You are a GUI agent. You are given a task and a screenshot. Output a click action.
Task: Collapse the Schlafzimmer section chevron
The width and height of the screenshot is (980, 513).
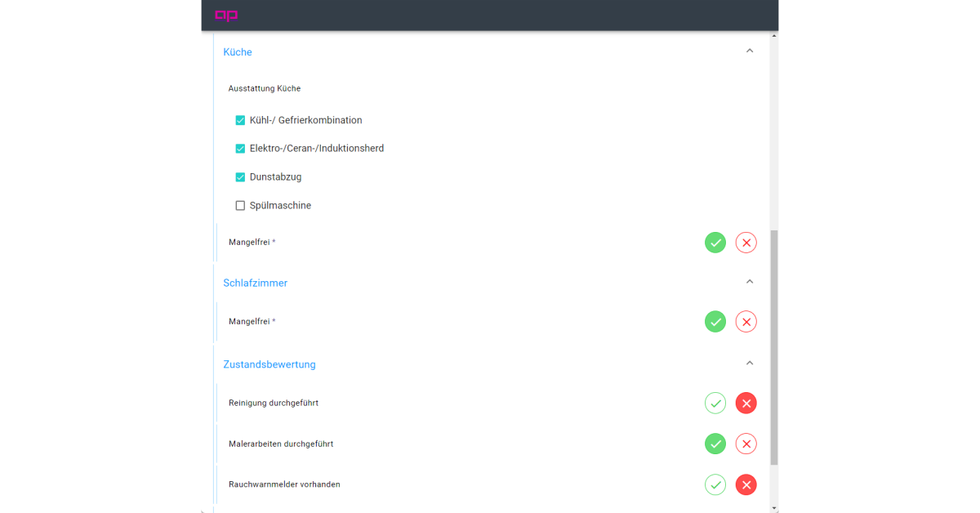point(750,282)
